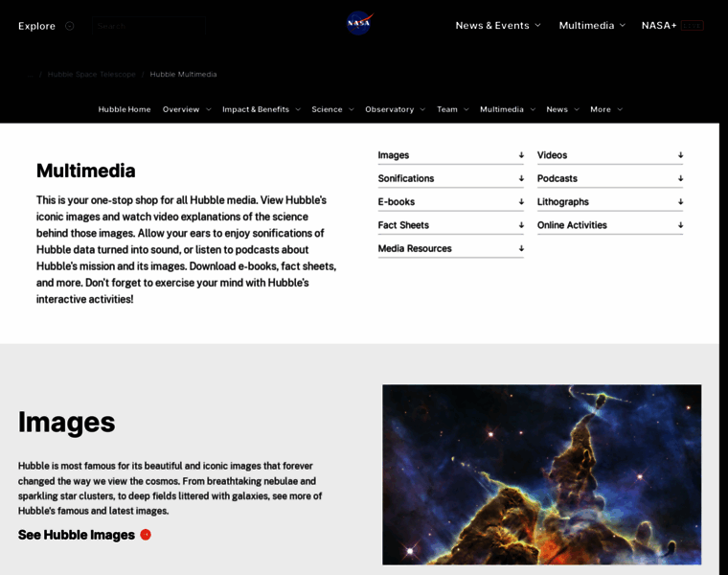Expand the top Multimedia dropdown chevron
Viewport: 728px width, 575px height.
[623, 25]
